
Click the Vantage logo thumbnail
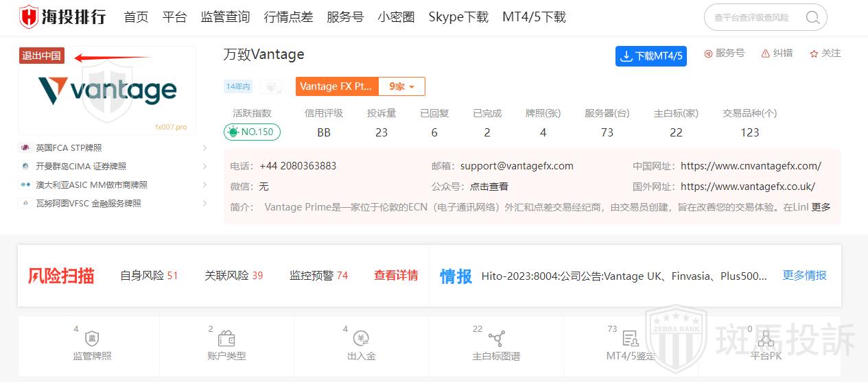pyautogui.click(x=107, y=91)
